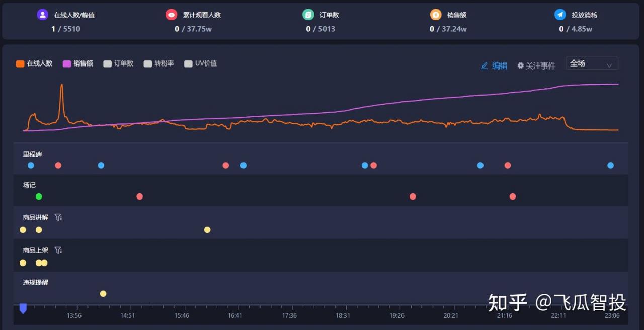The width and height of the screenshot is (644, 330).
Task: Select the yellow dot in 违规提醒 row
Action: point(103,294)
